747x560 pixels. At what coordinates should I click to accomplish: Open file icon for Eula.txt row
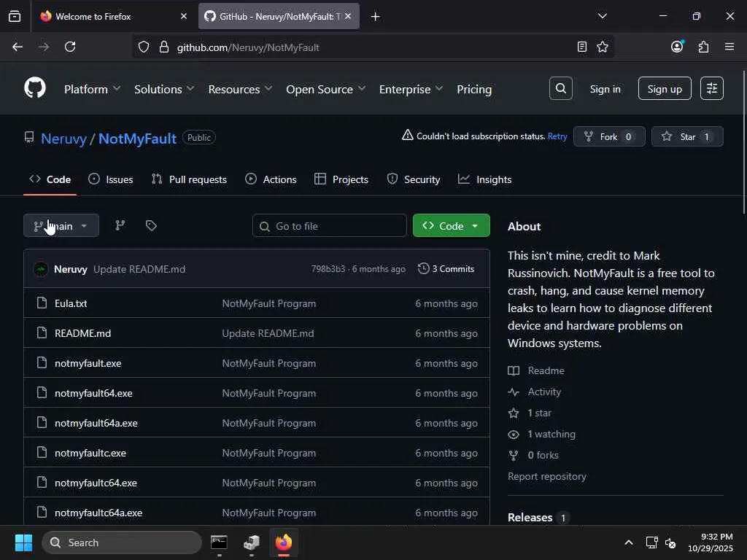(42, 303)
